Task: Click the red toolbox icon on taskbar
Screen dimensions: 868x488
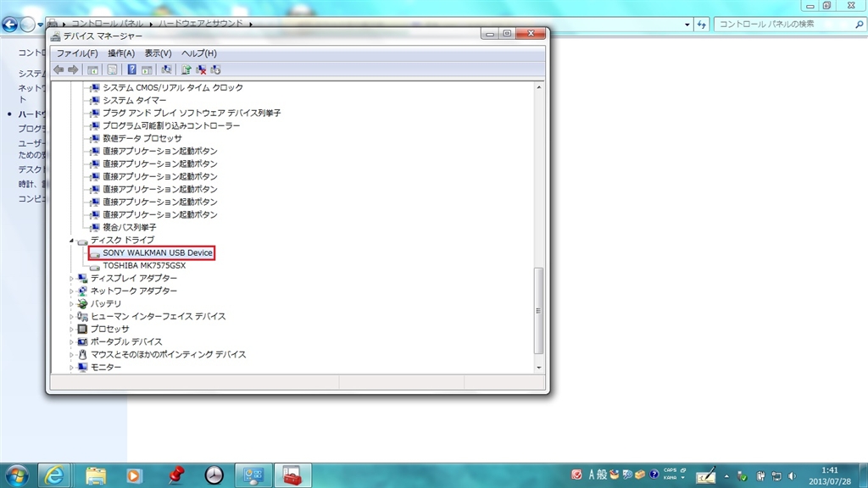Action: [x=292, y=475]
